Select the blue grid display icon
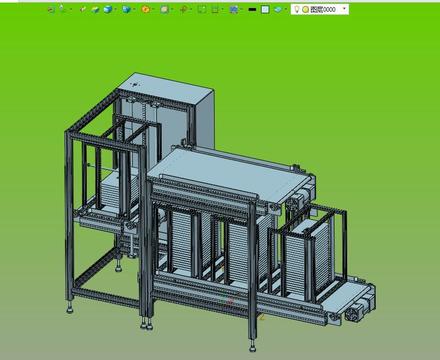The image size is (440, 360). [x=234, y=10]
